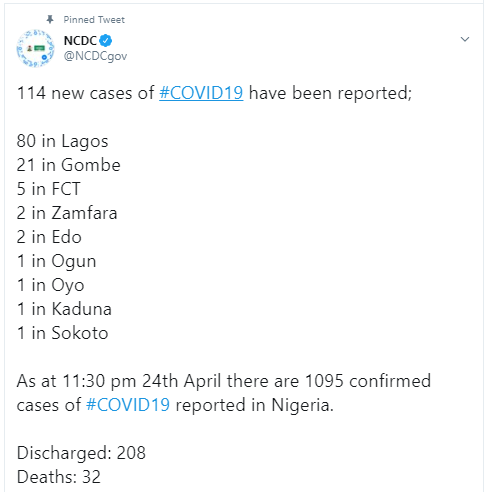Open the @NCDCgov handle link

95,56
